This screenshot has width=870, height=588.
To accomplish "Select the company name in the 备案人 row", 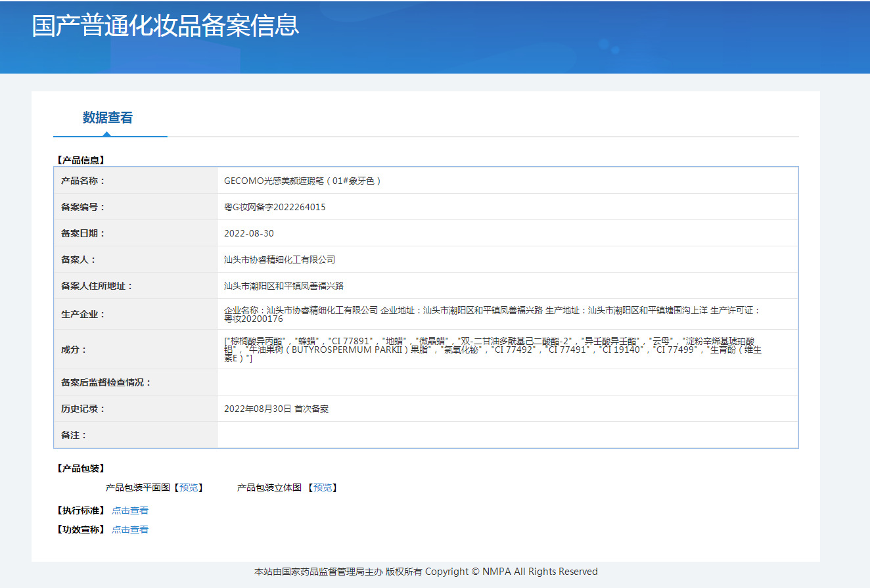I will click(279, 260).
